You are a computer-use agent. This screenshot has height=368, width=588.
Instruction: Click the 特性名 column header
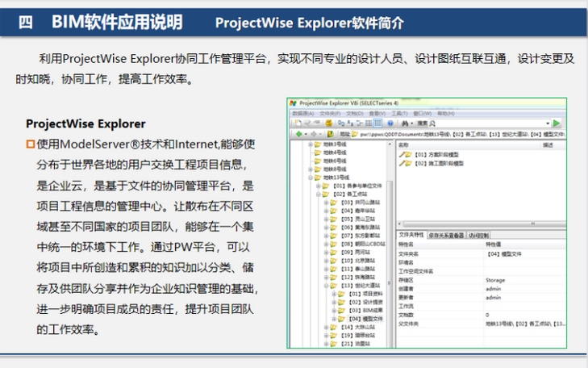(x=440, y=245)
